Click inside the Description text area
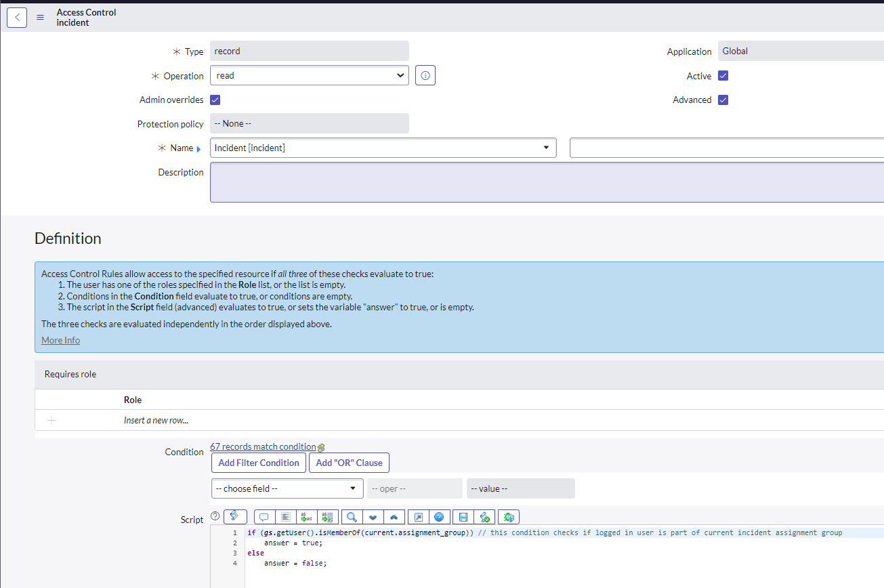The height and width of the screenshot is (588, 884). coord(547,182)
